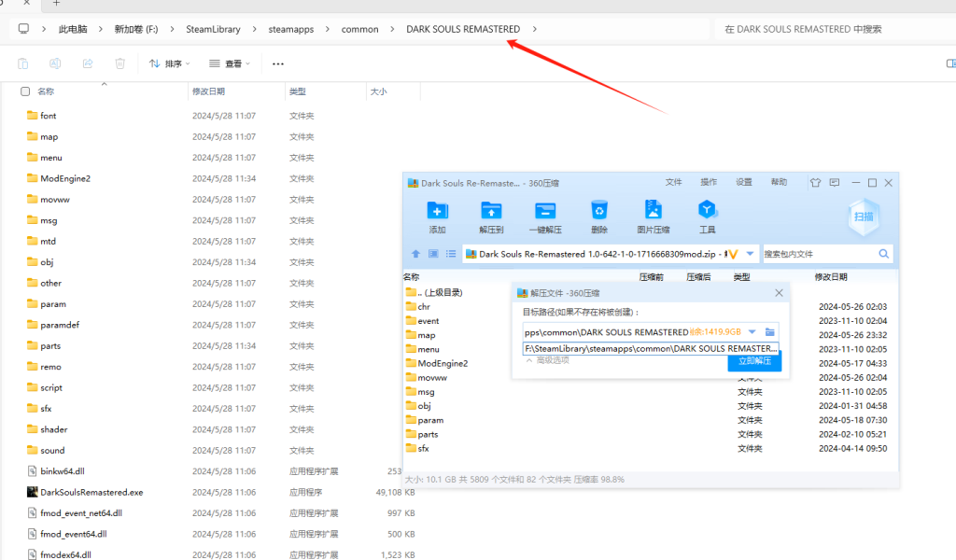Open the 排序 sort dropdown in Explorer

(x=170, y=63)
